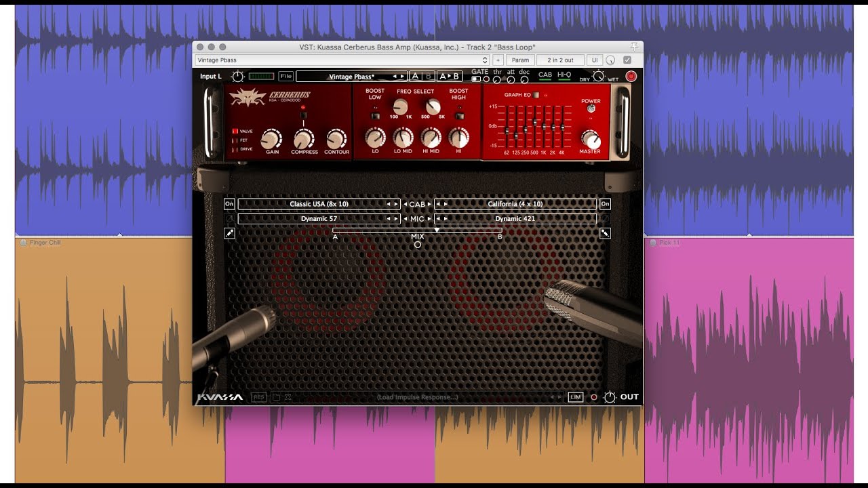Click the GAIN knob on the amp
868x488 pixels.
[x=271, y=139]
